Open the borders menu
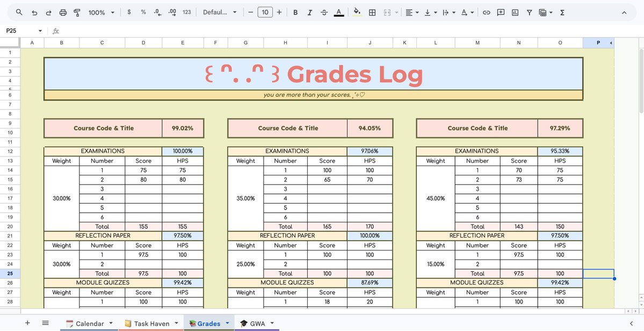 (x=372, y=12)
